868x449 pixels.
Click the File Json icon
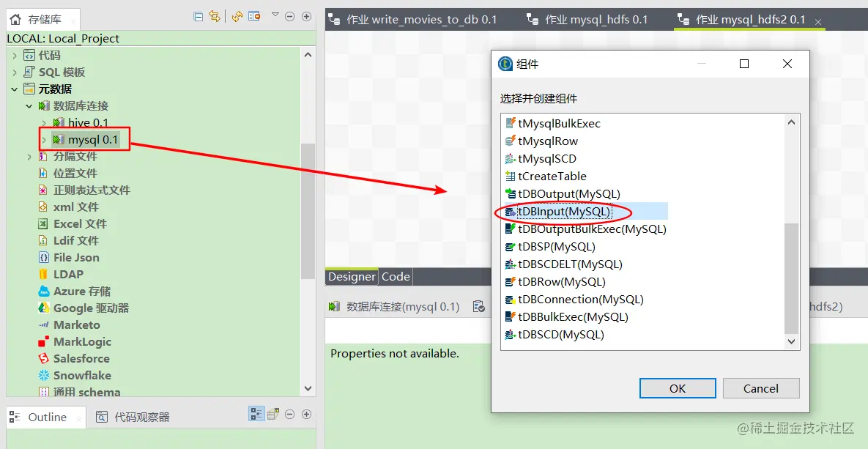coord(43,257)
